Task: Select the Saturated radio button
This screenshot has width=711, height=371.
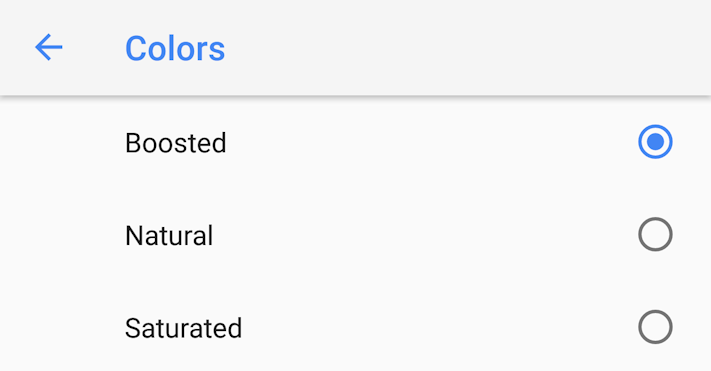Action: click(655, 327)
